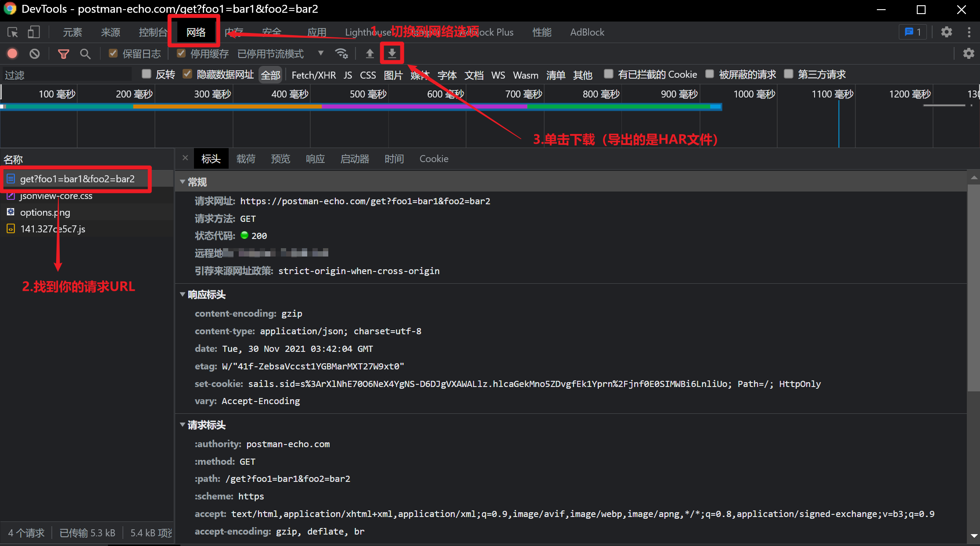
Task: Click the colored waterfall bar in timeline overview
Action: 361,106
